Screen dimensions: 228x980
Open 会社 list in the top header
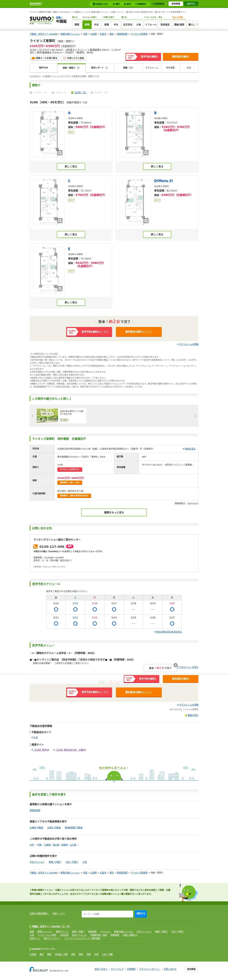coord(127,4)
